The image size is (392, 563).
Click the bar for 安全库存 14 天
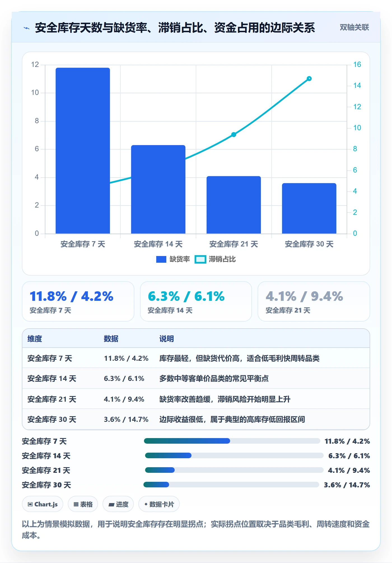coord(158,189)
